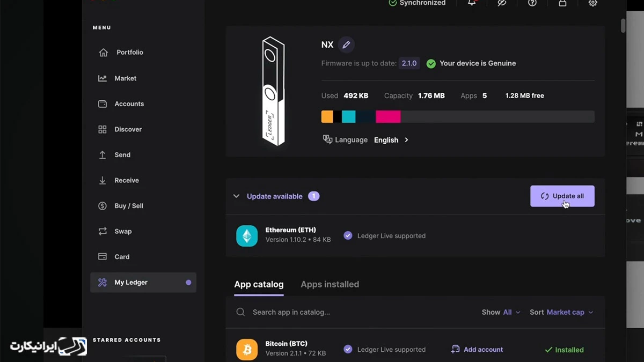The image size is (644, 362).
Task: Click Bitcoin's Ledger Live supported checkmark
Action: (348, 349)
